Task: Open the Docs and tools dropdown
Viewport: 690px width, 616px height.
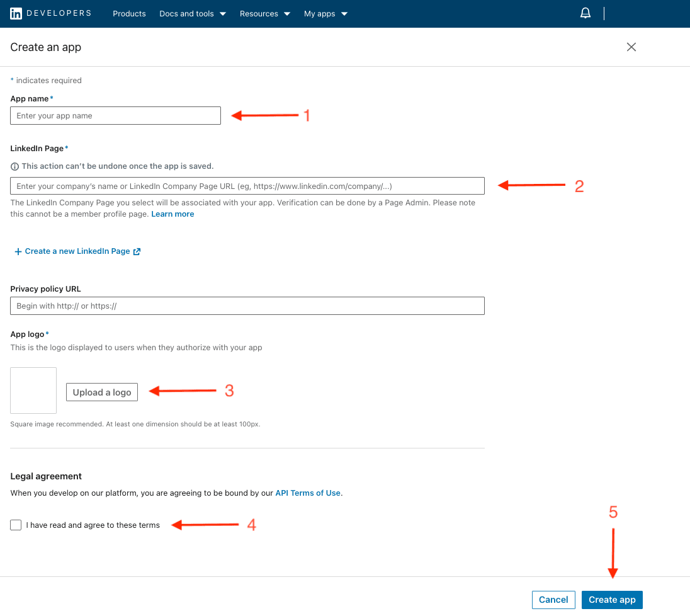Action: coord(192,13)
